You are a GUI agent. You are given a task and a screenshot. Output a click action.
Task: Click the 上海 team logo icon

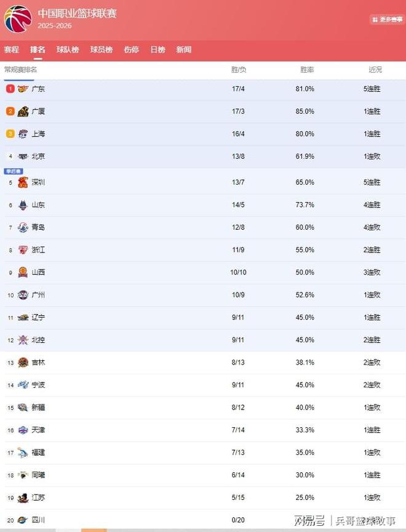coord(23,134)
